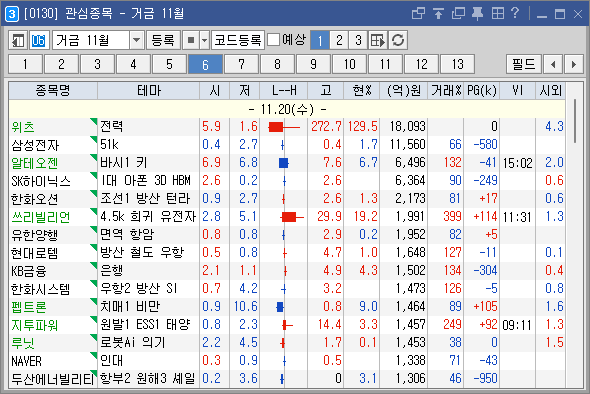Click the PG(k) column header
This screenshot has height=394, width=590.
coord(482,91)
